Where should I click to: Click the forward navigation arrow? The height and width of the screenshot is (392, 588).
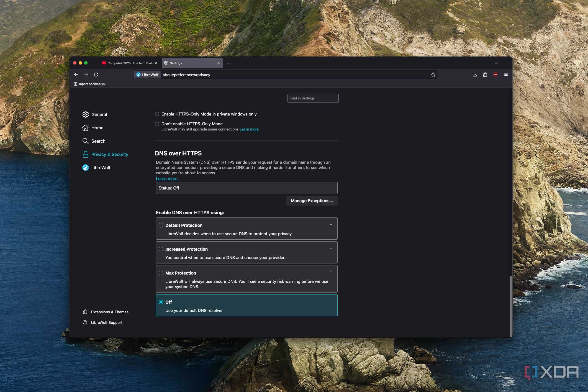coord(86,75)
